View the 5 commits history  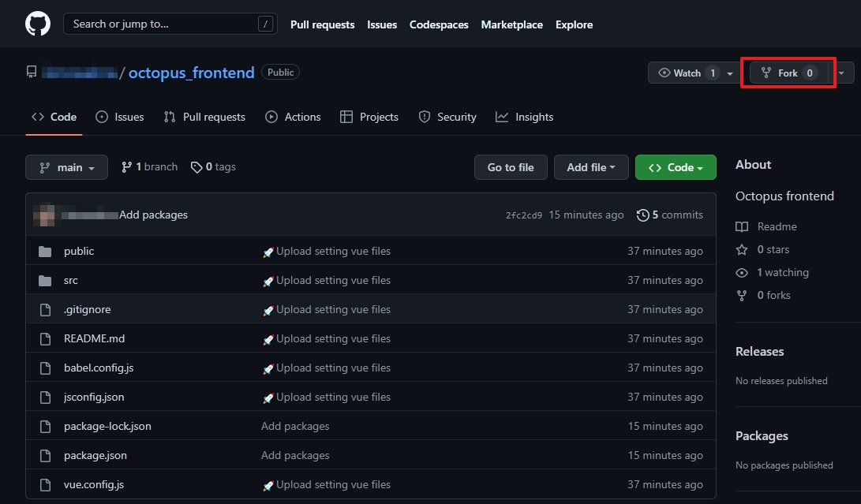[x=670, y=215]
